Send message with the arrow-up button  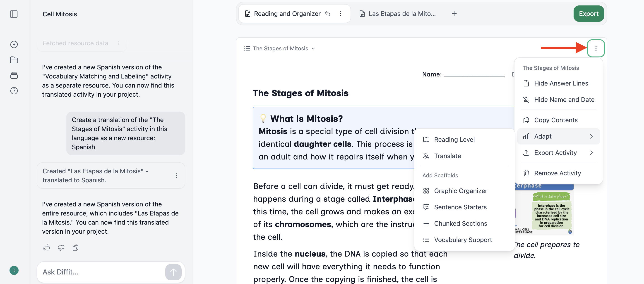click(x=173, y=272)
